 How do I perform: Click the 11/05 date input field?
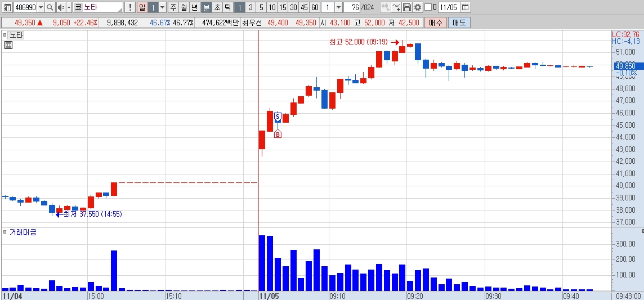pos(449,7)
